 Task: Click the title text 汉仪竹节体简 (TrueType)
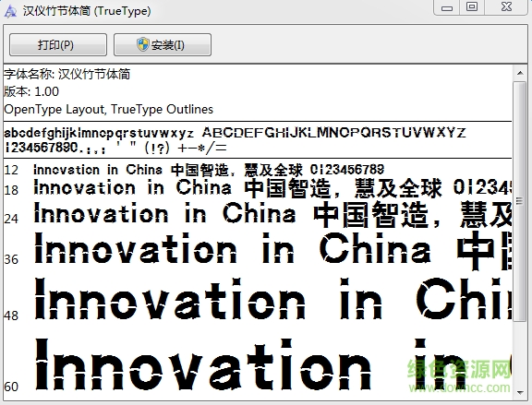tap(87, 11)
